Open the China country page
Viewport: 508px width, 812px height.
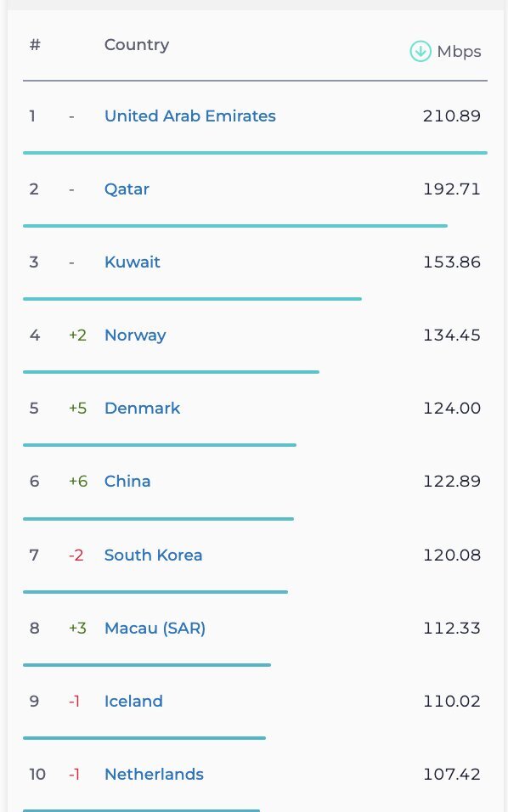[x=127, y=482]
